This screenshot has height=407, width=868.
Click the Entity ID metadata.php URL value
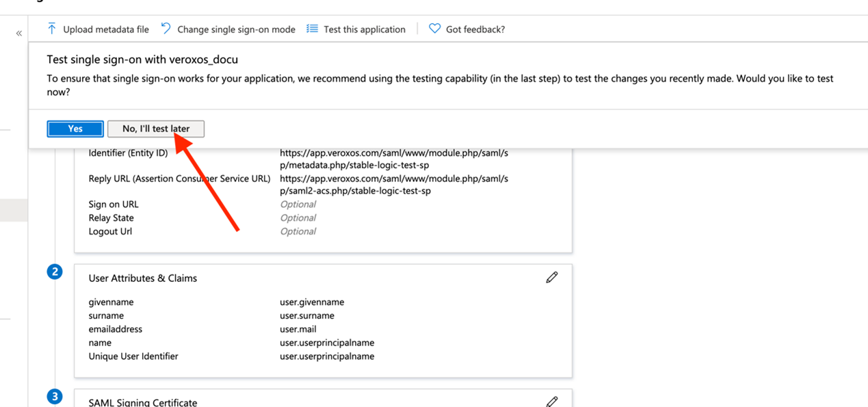(394, 159)
